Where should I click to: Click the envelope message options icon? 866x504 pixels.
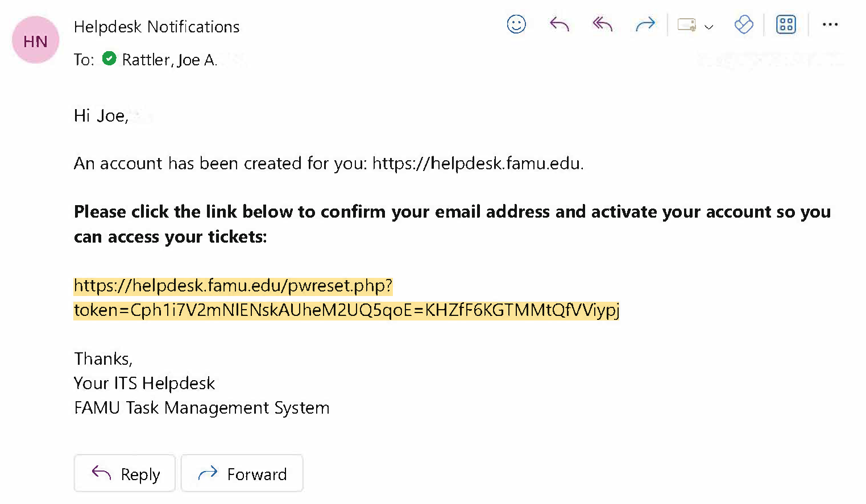coord(687,25)
